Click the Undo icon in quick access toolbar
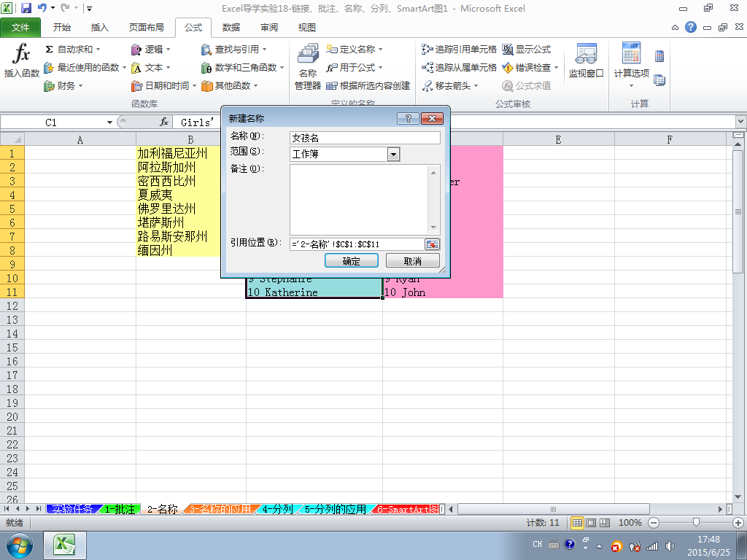747x560 pixels. tap(42, 8)
